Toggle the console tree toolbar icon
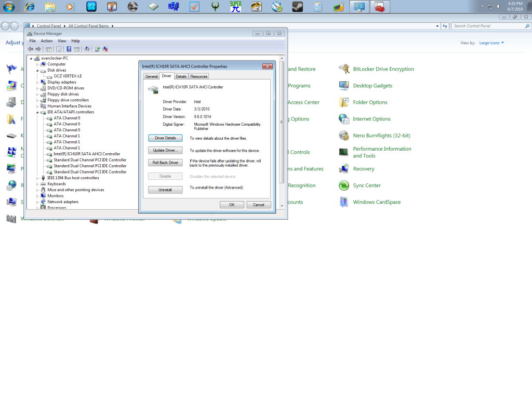Viewport: 532px width, 399px height. point(48,49)
